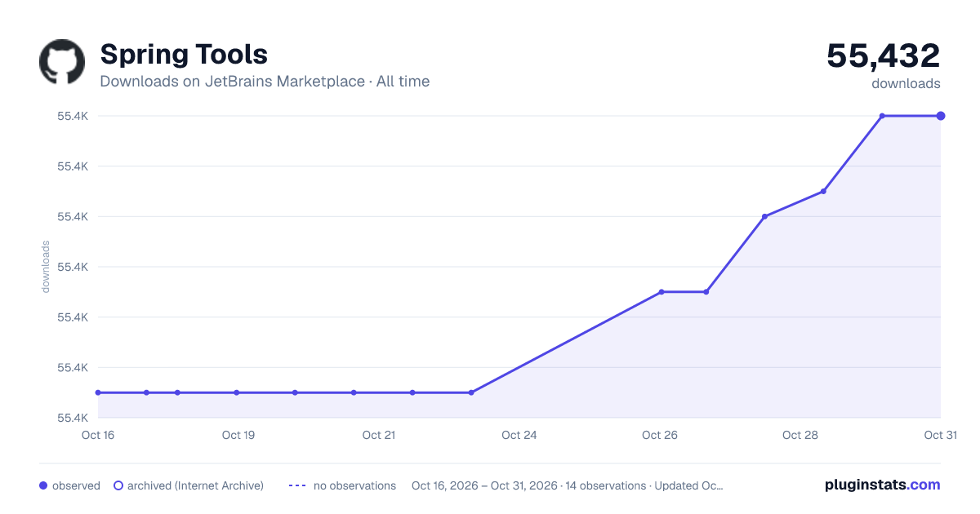The height and width of the screenshot is (514, 980).
Task: Click the Oct 24 x-axis label
Action: (519, 435)
